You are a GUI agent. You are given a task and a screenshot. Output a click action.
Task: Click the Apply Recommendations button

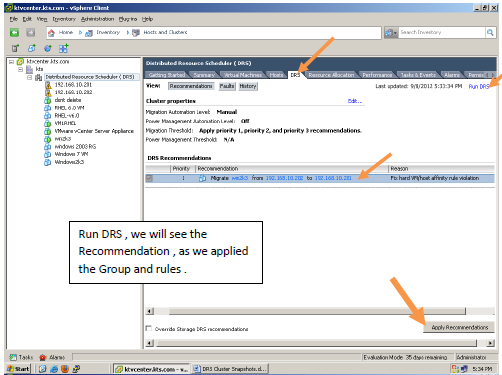(x=459, y=327)
